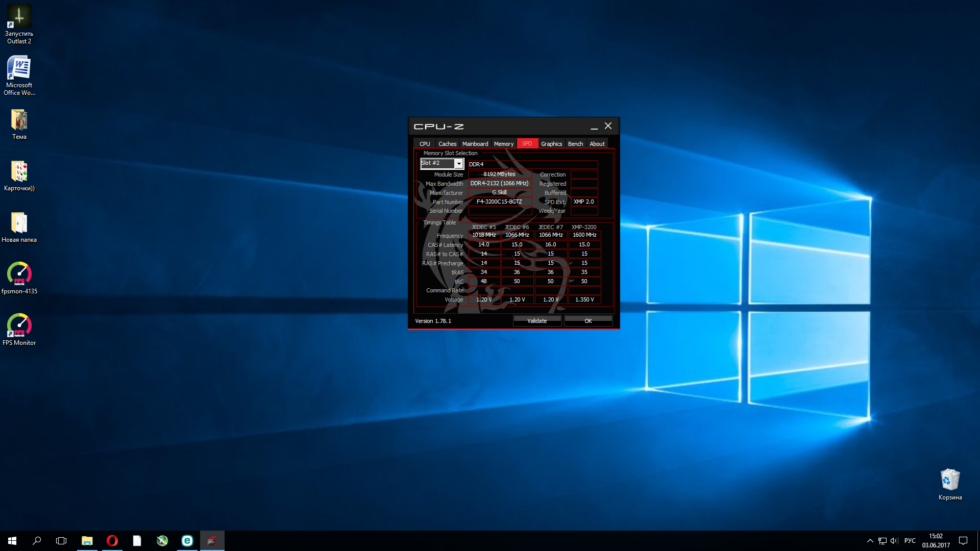Open the volume control in the tray

tap(894, 541)
